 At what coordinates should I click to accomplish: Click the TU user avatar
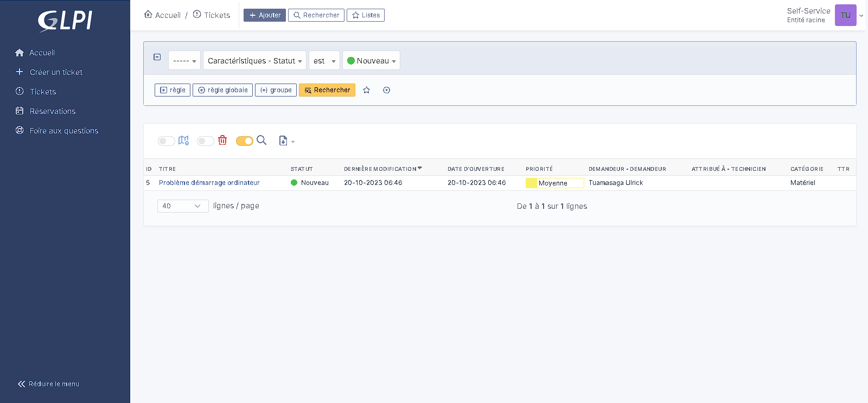(845, 15)
